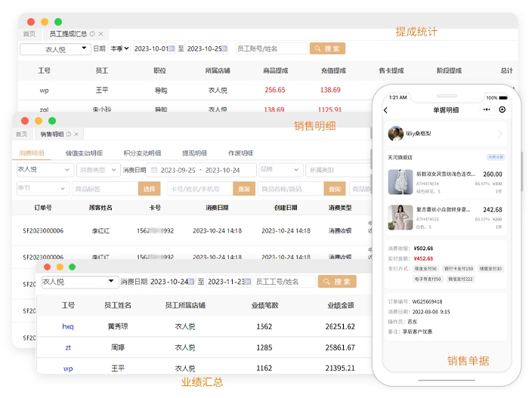Expand the 消费类型 dropdown
Image resolution: width=532 pixels, height=398 pixels.
pos(97,170)
